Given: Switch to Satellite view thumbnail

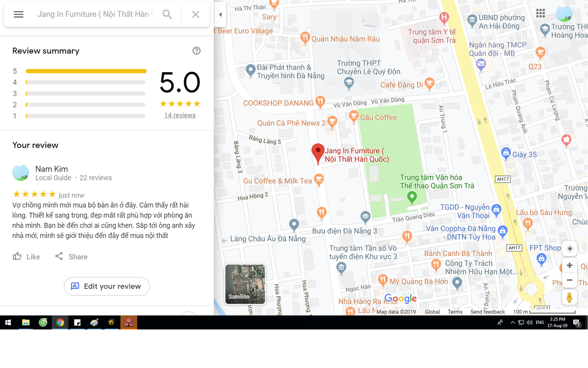Looking at the screenshot, I should pos(245,284).
